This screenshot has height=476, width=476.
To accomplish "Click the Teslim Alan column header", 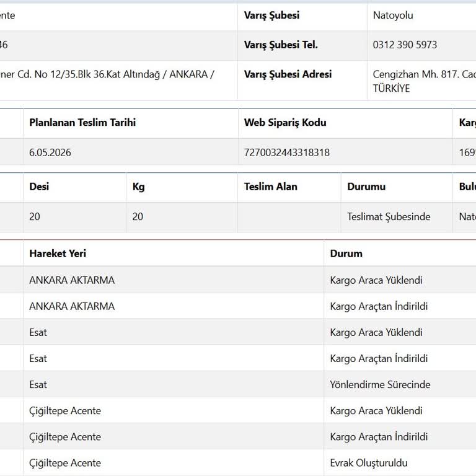I will 270,187.
